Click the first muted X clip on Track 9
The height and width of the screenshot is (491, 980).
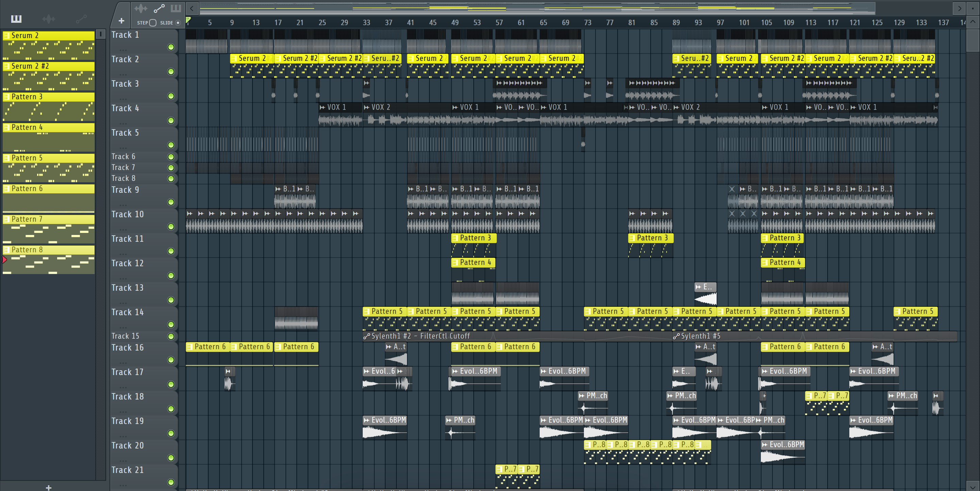pos(732,189)
